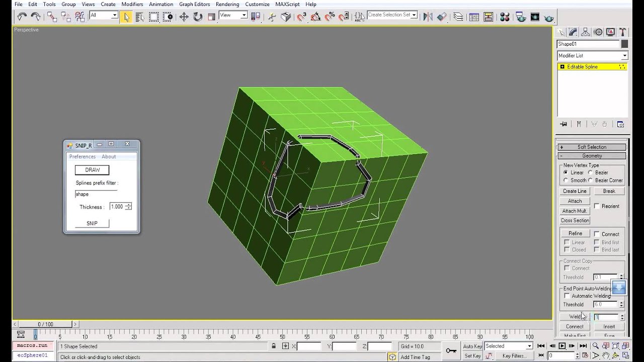
Task: Open the Modifiers menu
Action: pyautogui.click(x=132, y=4)
